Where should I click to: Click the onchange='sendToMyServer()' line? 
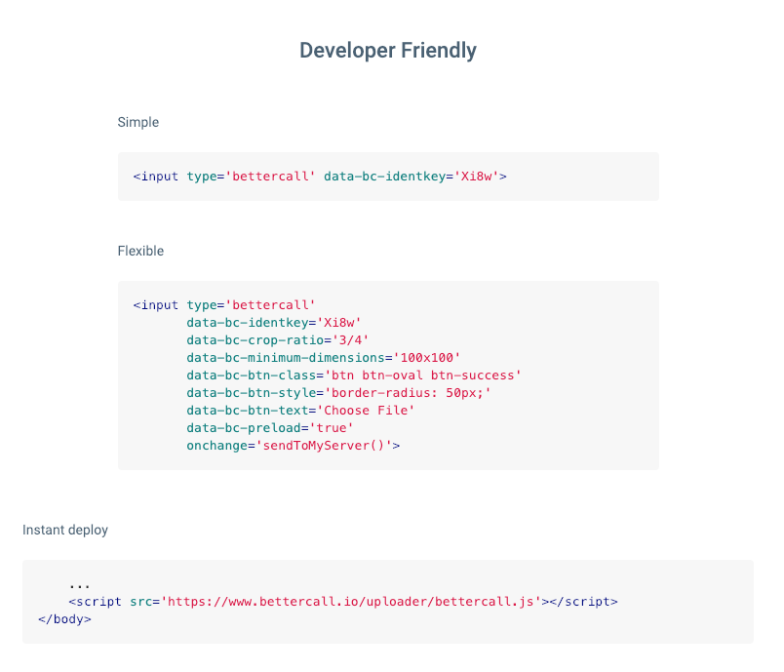click(293, 446)
